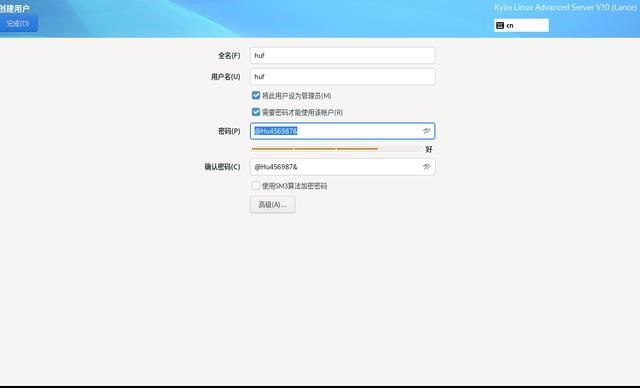Screen dimensions: 640x388
Task: Click the Done (完成) button
Action: pyautogui.click(x=18, y=24)
